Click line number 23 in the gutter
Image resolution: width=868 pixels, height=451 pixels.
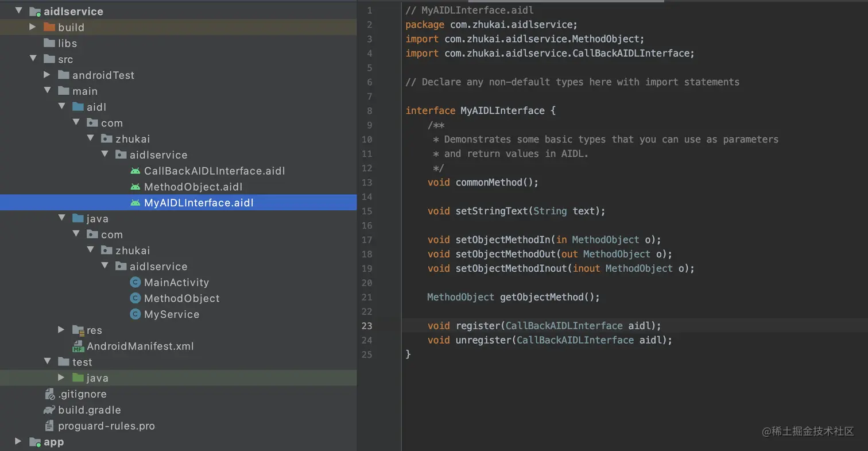click(367, 326)
